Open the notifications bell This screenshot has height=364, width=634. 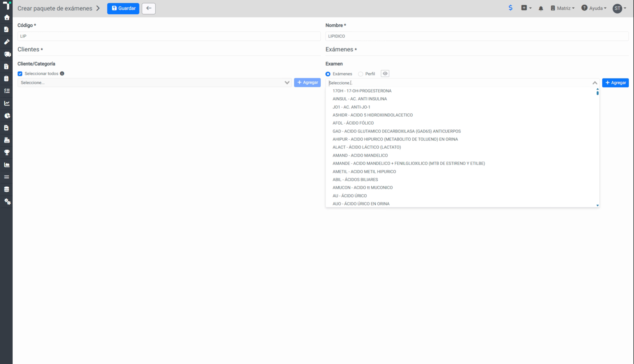click(x=541, y=8)
